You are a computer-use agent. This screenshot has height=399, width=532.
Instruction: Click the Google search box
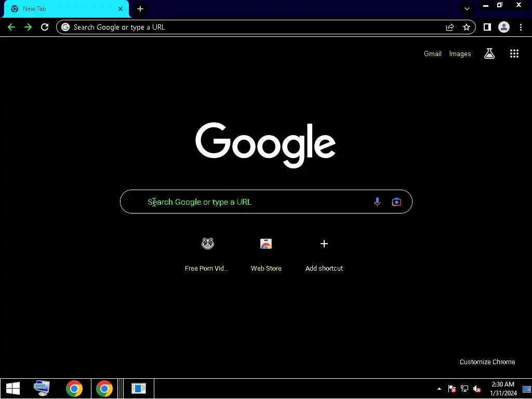266,202
